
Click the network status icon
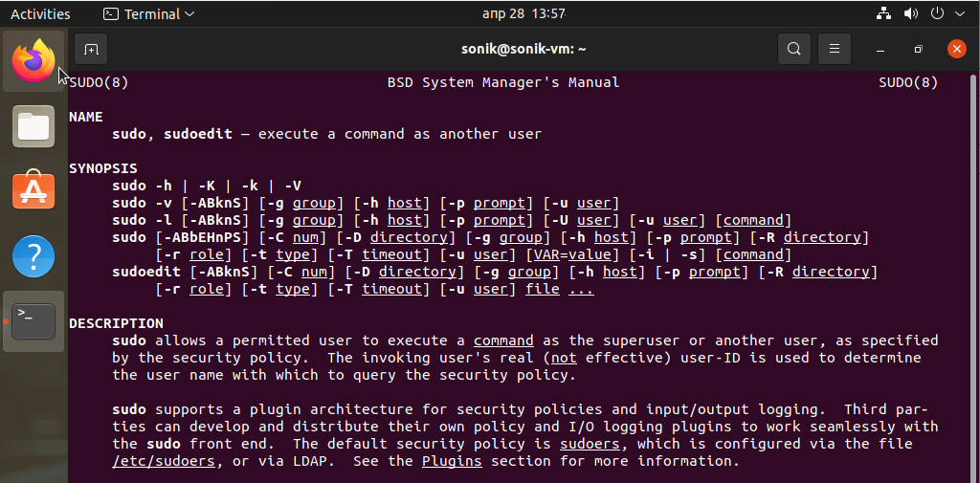[883, 14]
